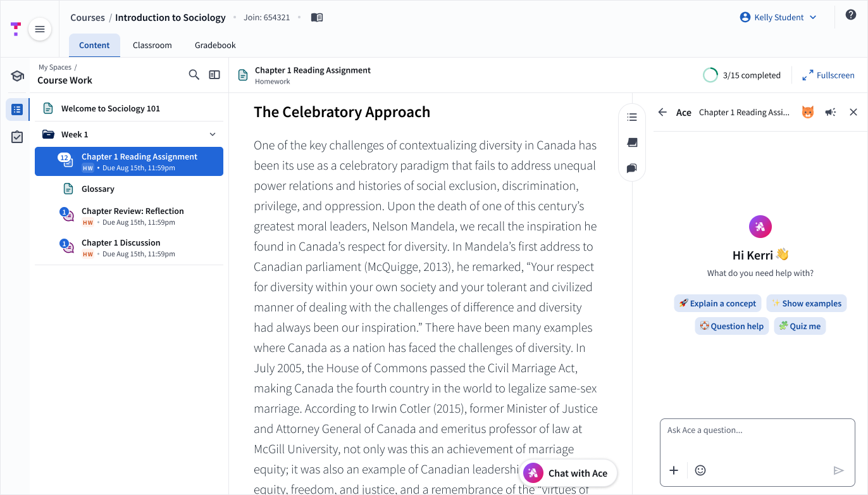Click the 3/15 completed progress indicator
The width and height of the screenshot is (868, 495).
tap(742, 75)
